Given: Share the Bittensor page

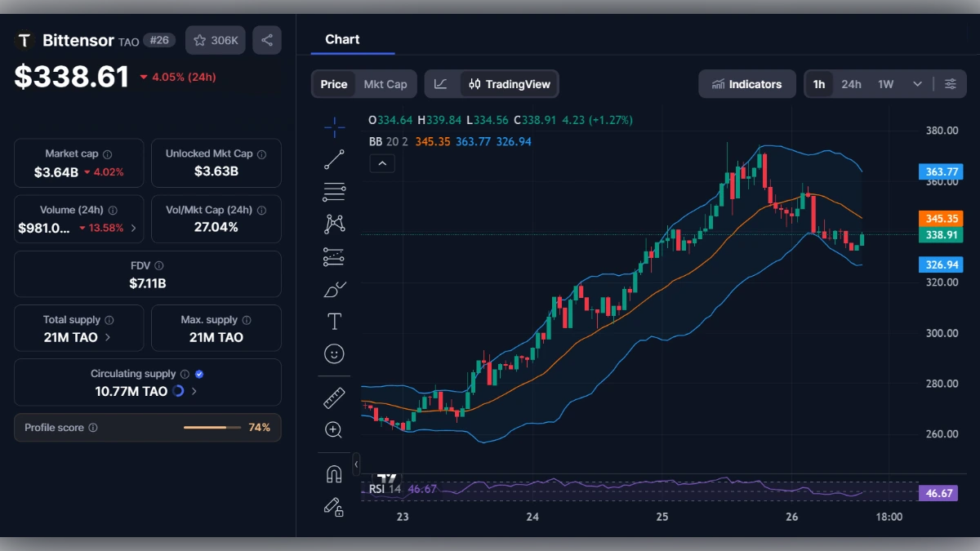Looking at the screenshot, I should point(267,39).
